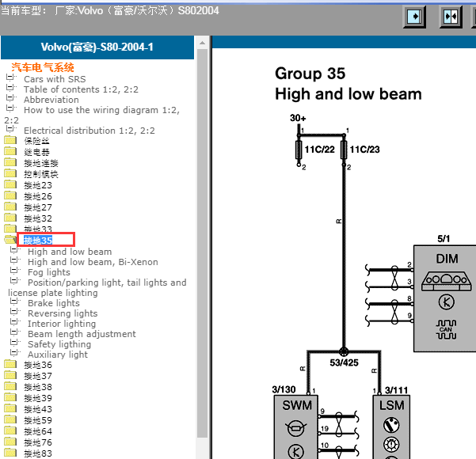Click the 'Group 35' diagram title
This screenshot has height=459, width=476.
(x=310, y=74)
